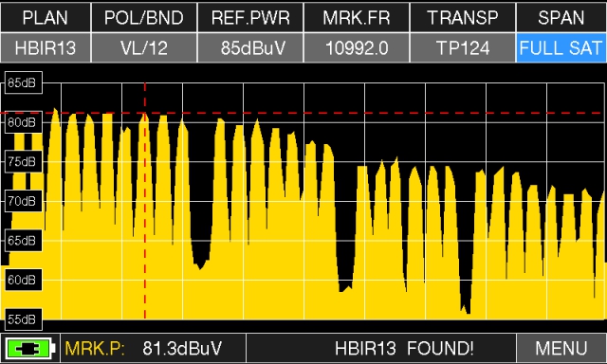Viewport: 607px width, 364px height.
Task: Click the HBIR13 FOUND! status message
Action: (x=404, y=348)
